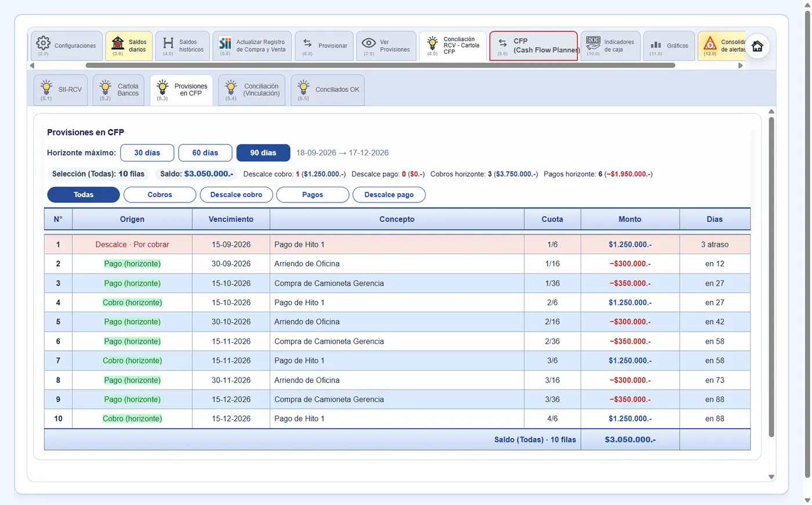
Task: Click Conciliación RCV - Cartola CFP lightbulb icon
Action: 432,43
